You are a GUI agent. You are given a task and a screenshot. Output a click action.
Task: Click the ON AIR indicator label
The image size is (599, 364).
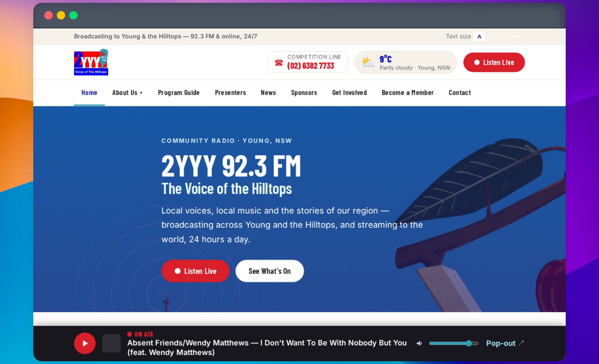[x=140, y=334]
